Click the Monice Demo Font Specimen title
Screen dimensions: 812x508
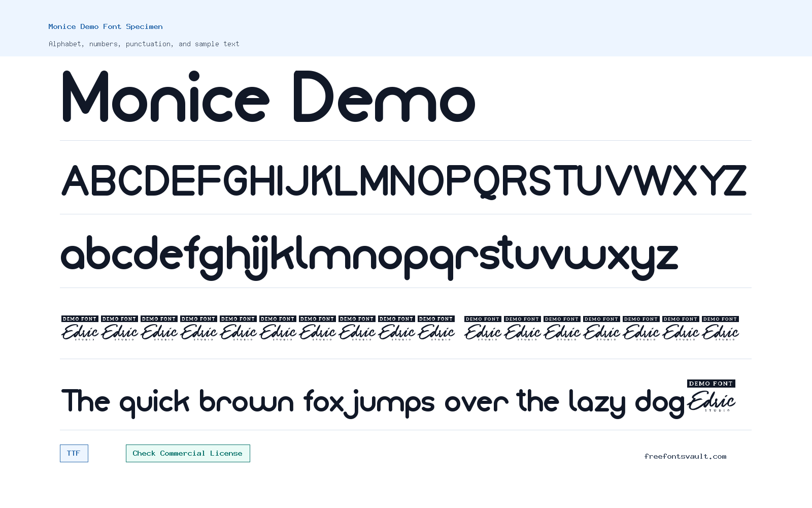(106, 26)
